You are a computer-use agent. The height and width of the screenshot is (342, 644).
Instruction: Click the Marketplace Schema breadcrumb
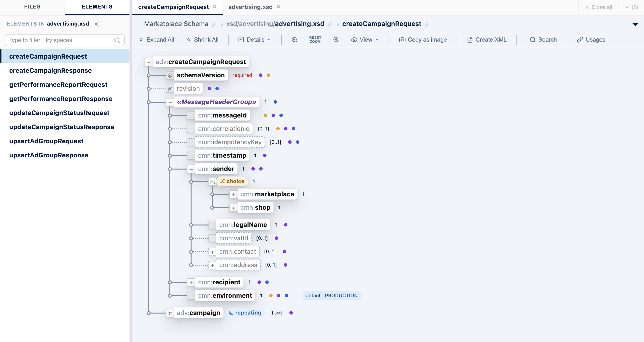coord(176,24)
